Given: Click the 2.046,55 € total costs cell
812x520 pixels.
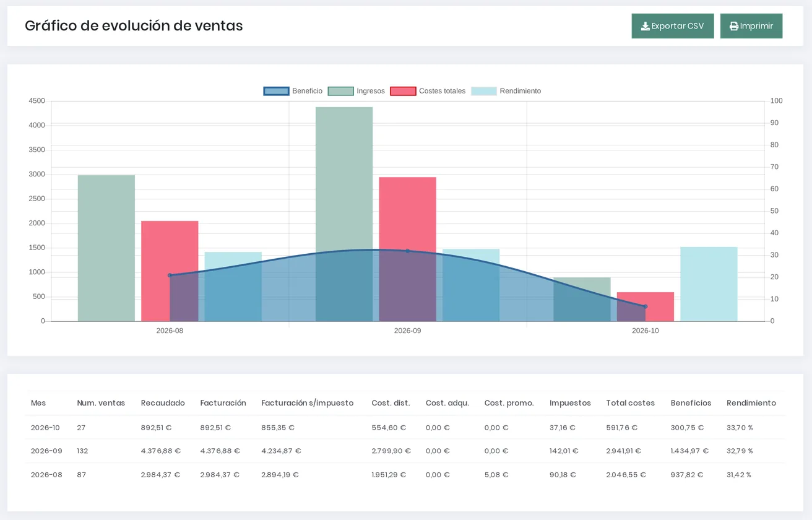Looking at the screenshot, I should tap(626, 475).
